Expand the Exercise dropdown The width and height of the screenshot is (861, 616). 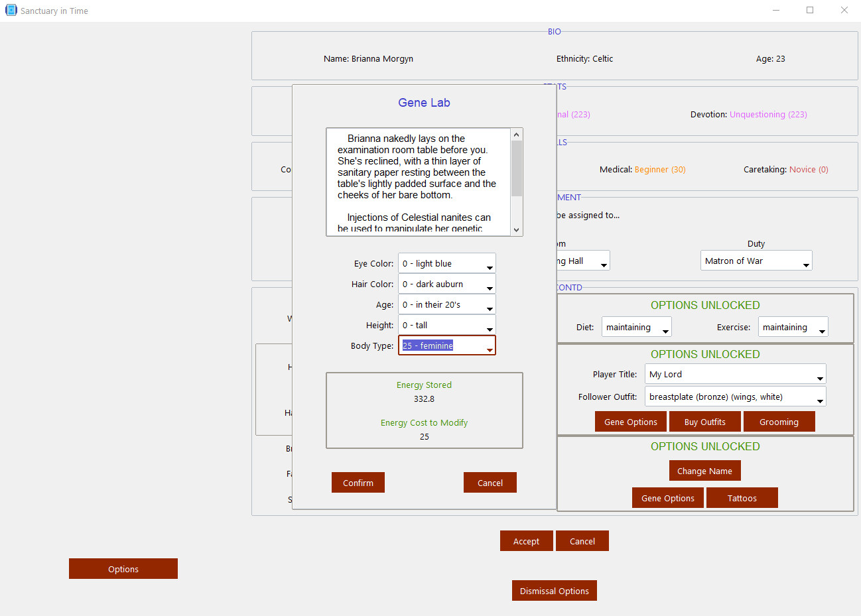[x=793, y=328]
